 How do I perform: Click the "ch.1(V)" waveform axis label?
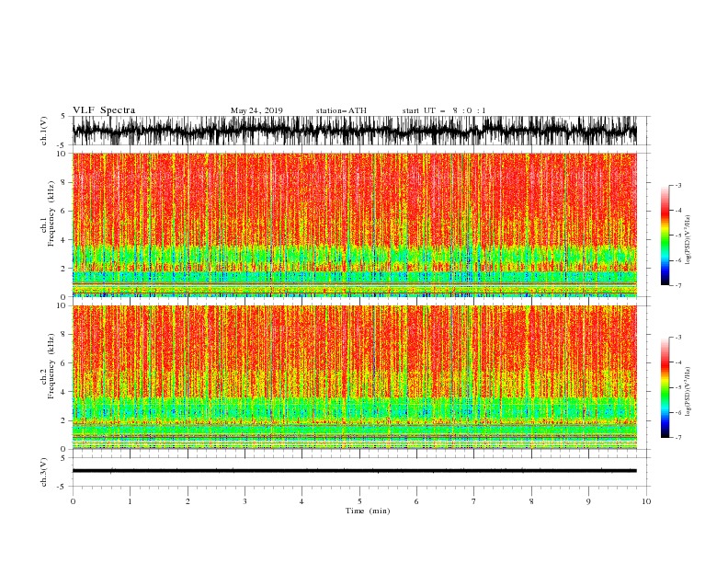pyautogui.click(x=44, y=131)
